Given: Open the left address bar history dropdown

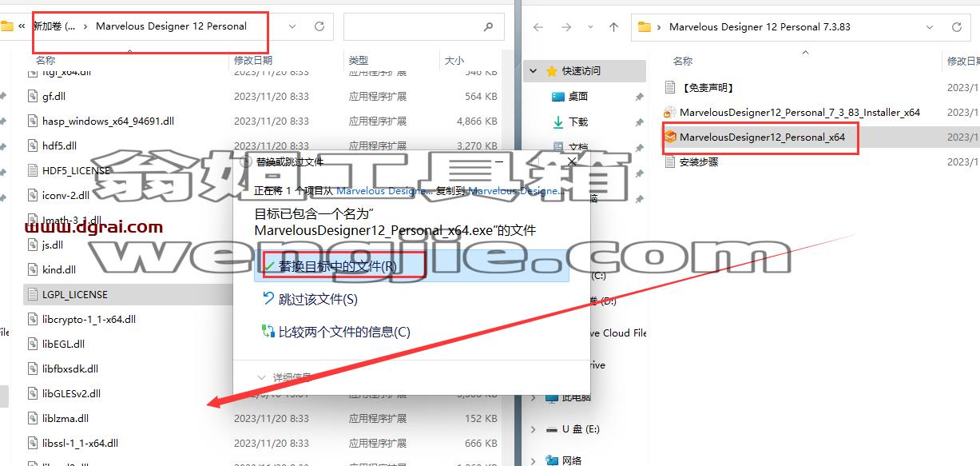Looking at the screenshot, I should click(x=292, y=26).
